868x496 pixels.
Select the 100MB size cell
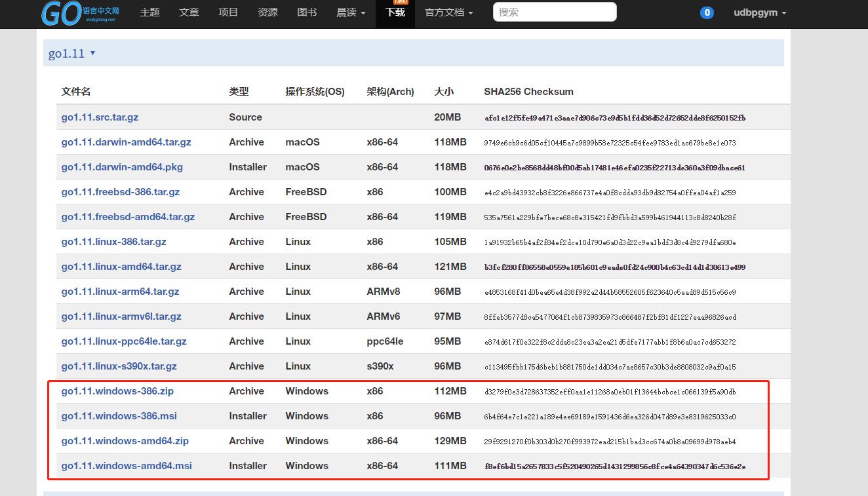(450, 192)
